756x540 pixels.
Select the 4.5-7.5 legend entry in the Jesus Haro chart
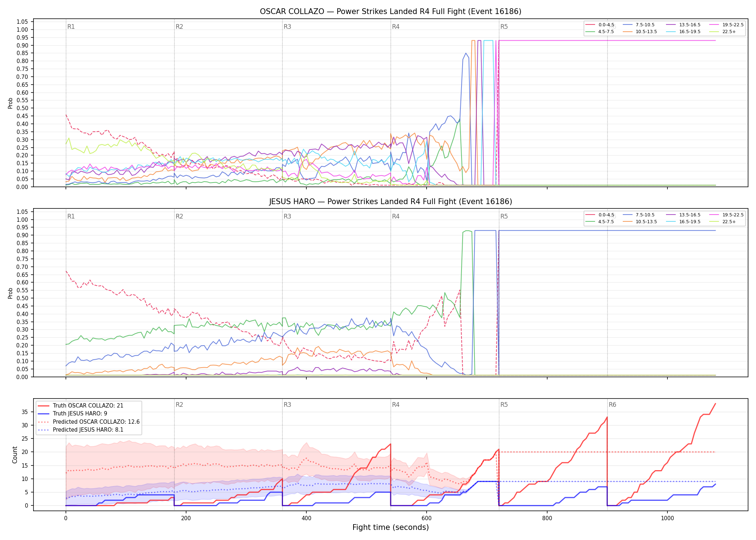pos(600,222)
